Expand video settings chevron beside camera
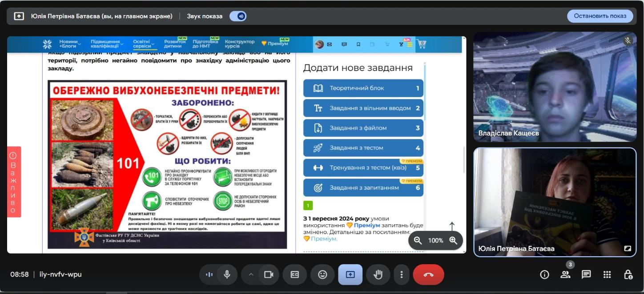Screen dimensions: 644x294 coord(251,274)
